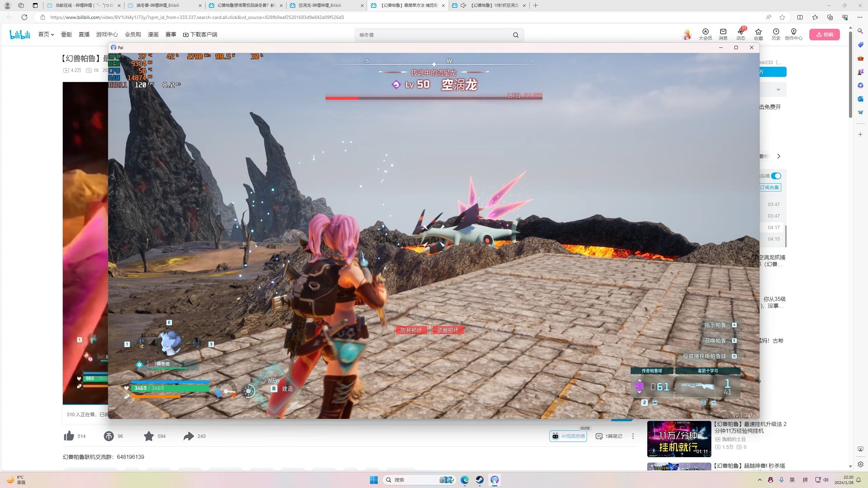Open browser settings and more menu
This screenshot has height=488, width=868.
(x=860, y=17)
